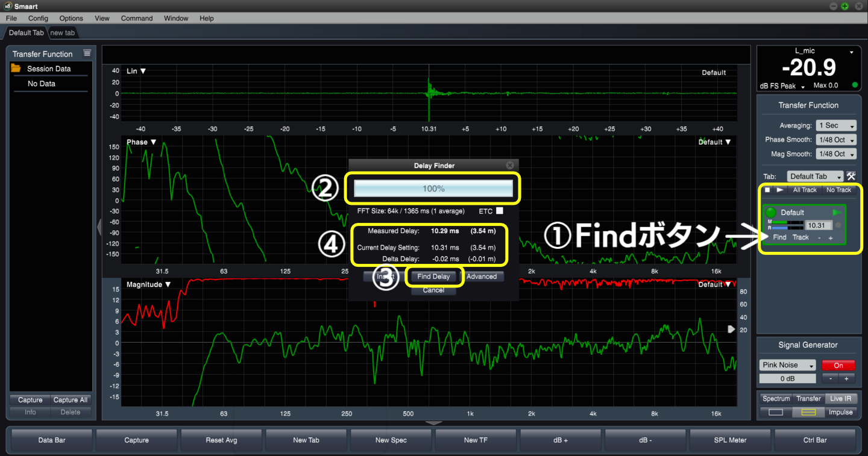This screenshot has height=456, width=868.
Task: Expand the Pink Noise signal type dropdown
Action: [787, 365]
